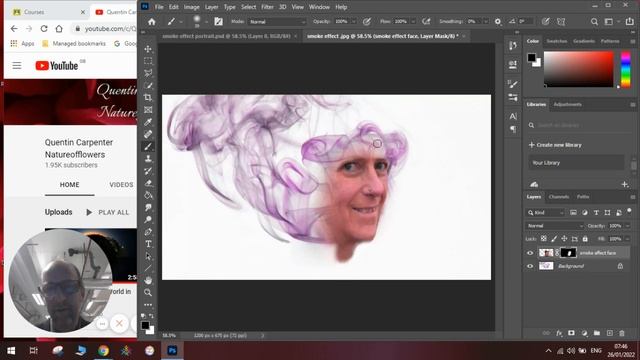Open the Window menu

[x=319, y=7]
